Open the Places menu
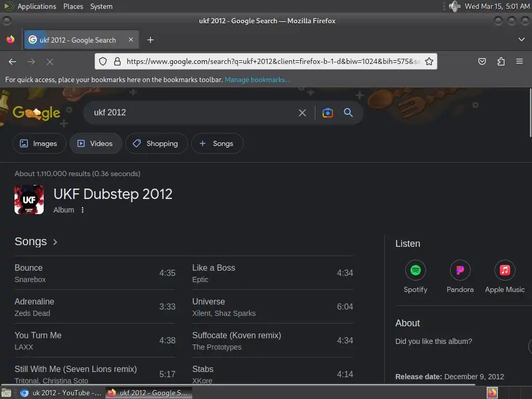 click(73, 6)
